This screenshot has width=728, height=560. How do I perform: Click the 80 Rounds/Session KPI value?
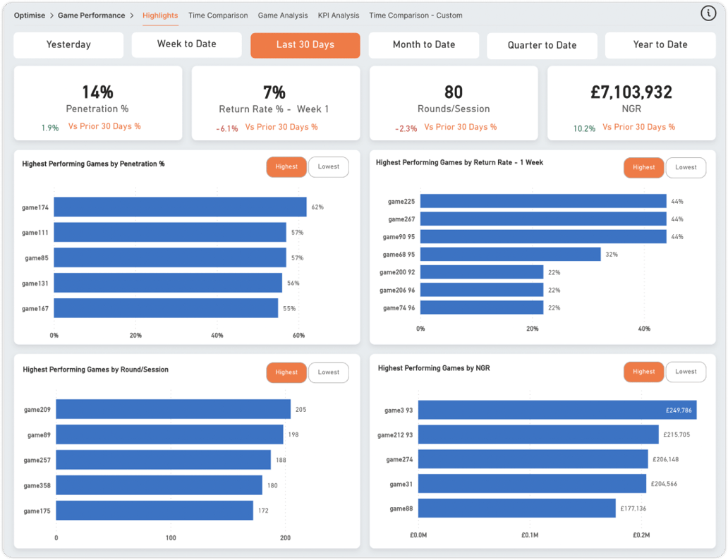pos(454,92)
